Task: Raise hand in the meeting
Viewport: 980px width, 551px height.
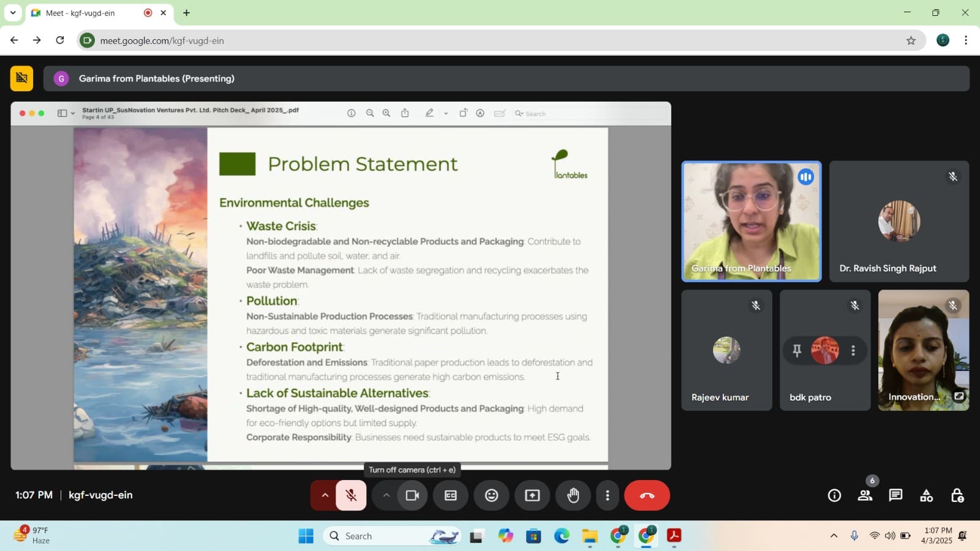Action: pos(573,495)
